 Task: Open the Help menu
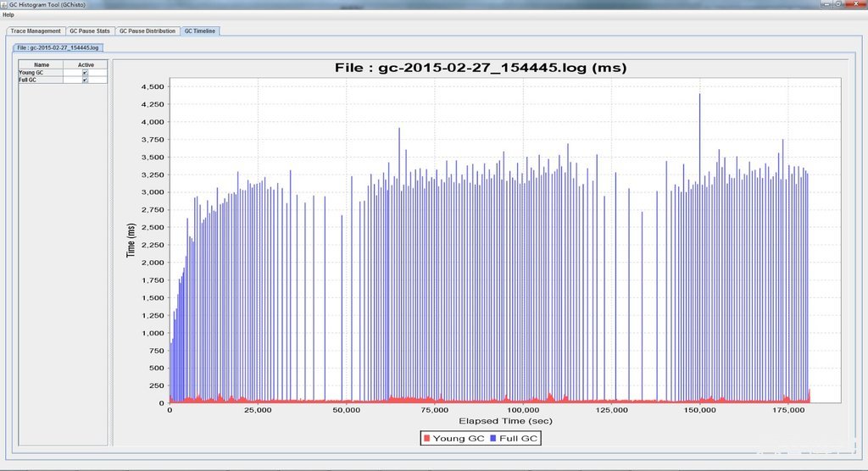click(x=8, y=15)
